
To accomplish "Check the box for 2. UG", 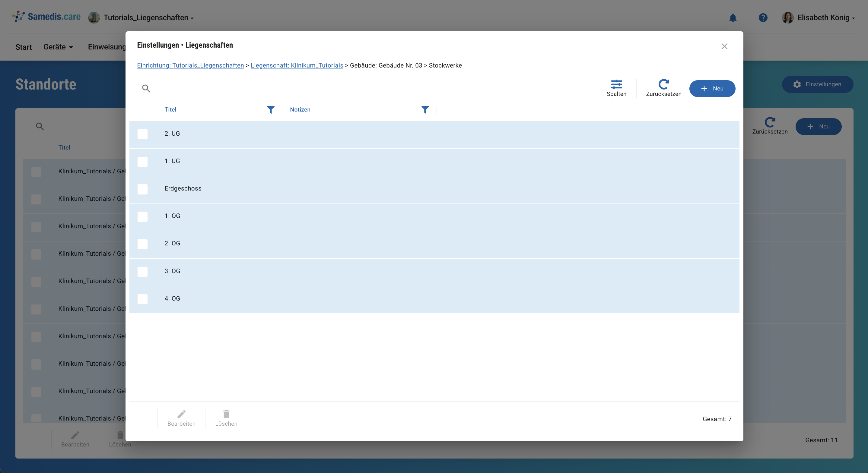I will tap(142, 134).
